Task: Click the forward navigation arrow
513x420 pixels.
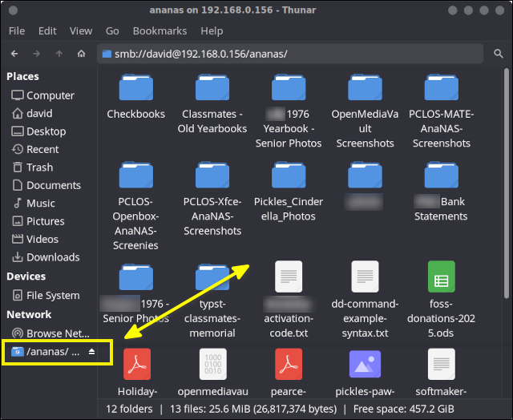Action: 37,54
